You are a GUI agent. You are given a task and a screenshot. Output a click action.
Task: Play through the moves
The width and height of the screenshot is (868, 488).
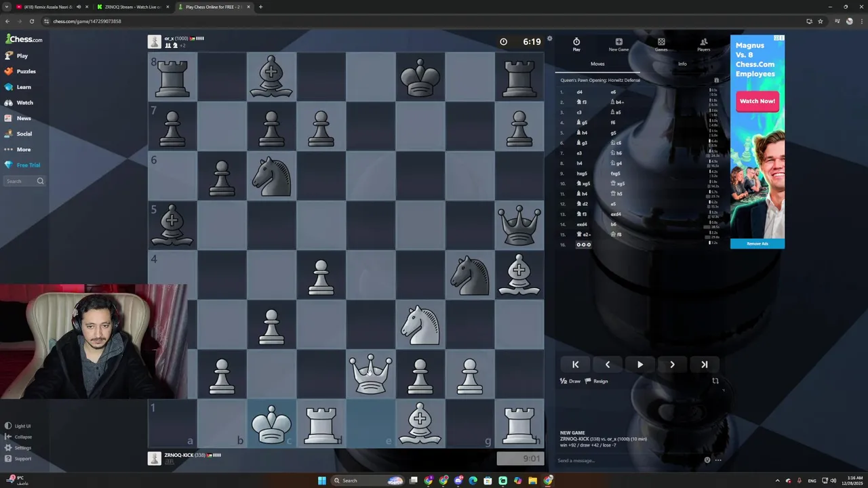pos(640,365)
